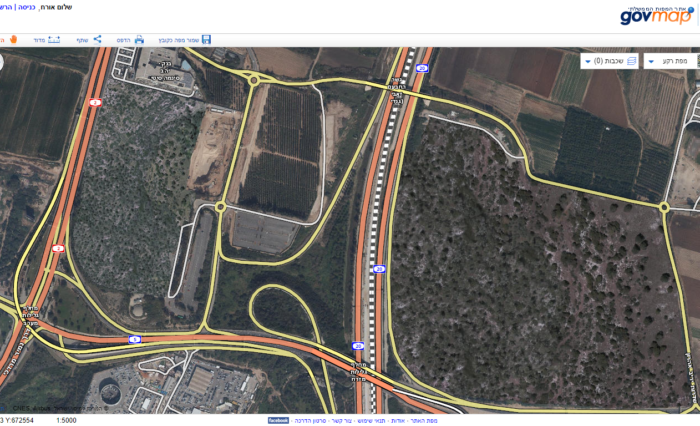Open the about link in footer
700x426 pixels.
pos(398,421)
